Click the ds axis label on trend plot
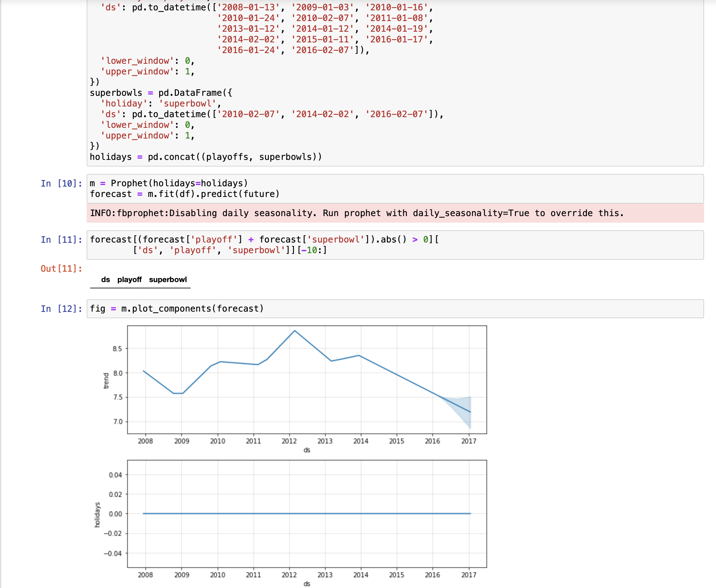This screenshot has width=716, height=588. point(307,450)
